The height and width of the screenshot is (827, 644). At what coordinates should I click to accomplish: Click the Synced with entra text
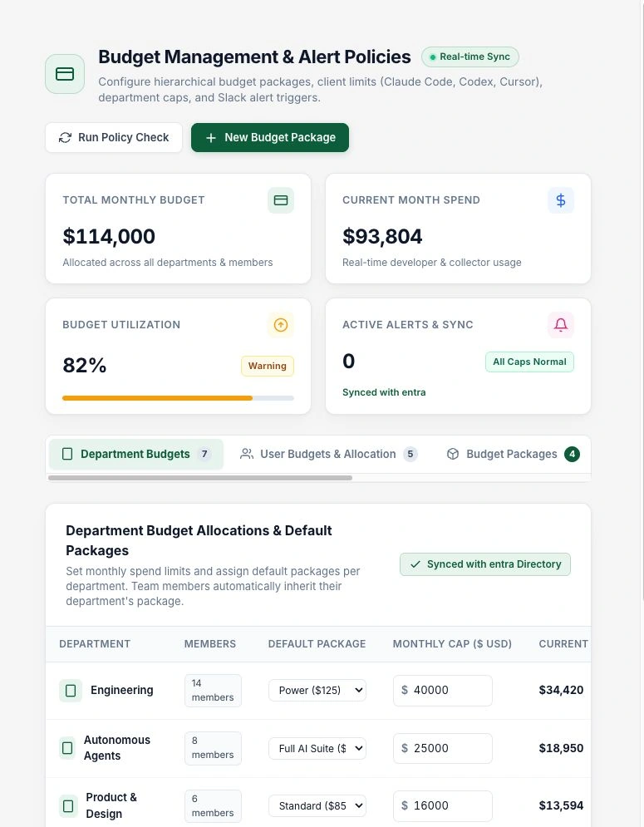pos(384,392)
